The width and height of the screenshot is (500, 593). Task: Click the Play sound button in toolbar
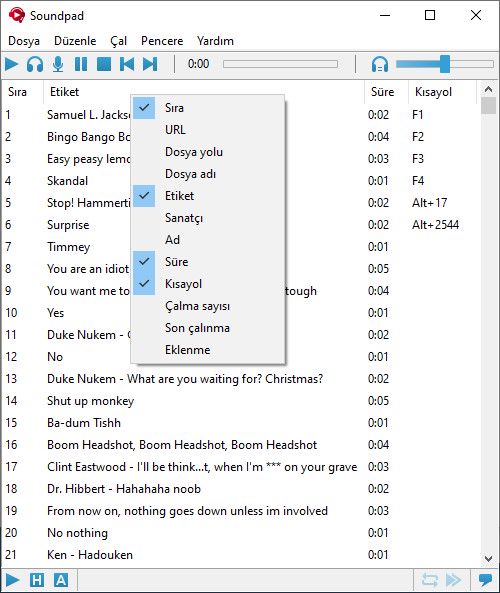coord(12,64)
